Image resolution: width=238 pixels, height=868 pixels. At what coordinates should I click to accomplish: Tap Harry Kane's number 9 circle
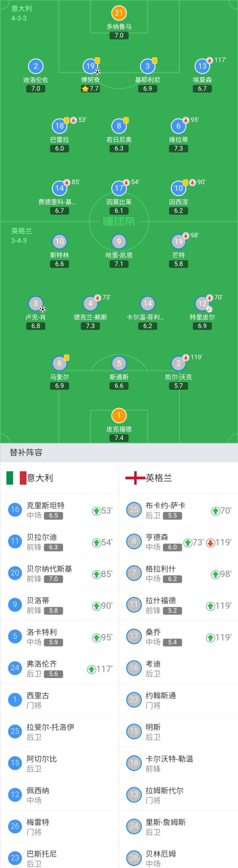click(x=119, y=241)
